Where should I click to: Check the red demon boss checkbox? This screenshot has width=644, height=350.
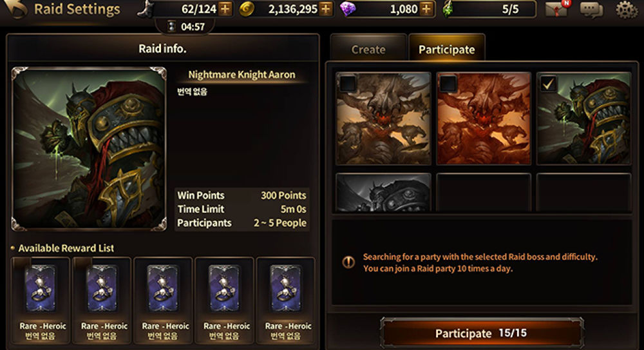[x=448, y=84]
